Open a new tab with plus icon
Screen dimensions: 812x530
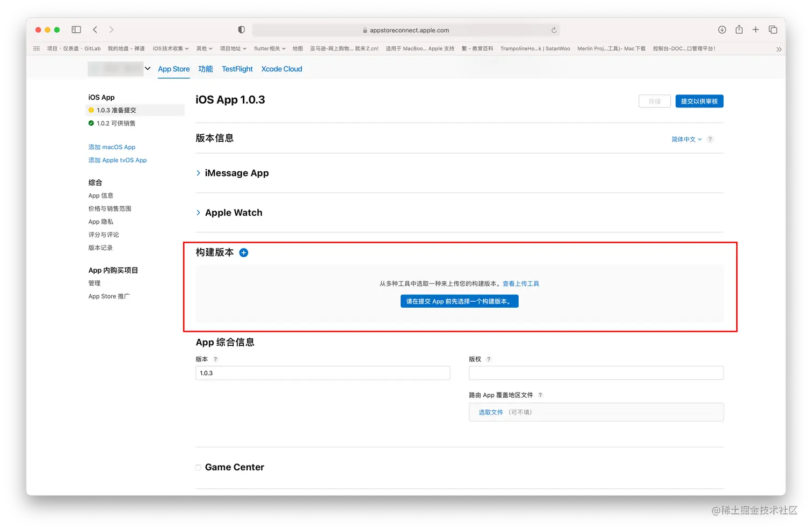click(756, 30)
